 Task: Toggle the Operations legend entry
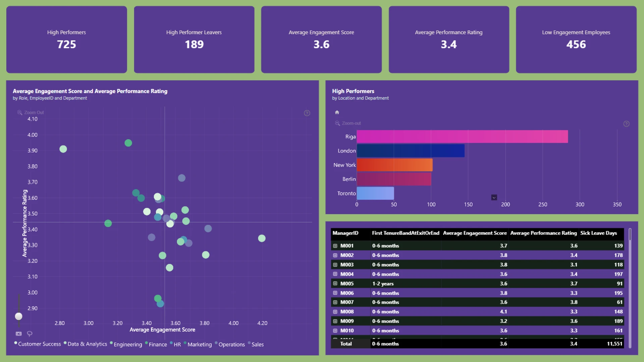pyautogui.click(x=230, y=344)
